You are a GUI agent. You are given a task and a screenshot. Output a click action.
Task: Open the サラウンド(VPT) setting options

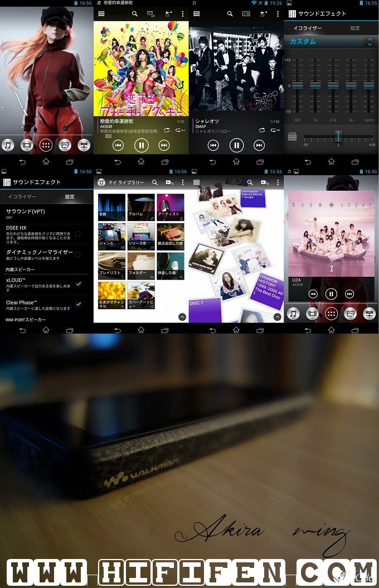(x=46, y=214)
